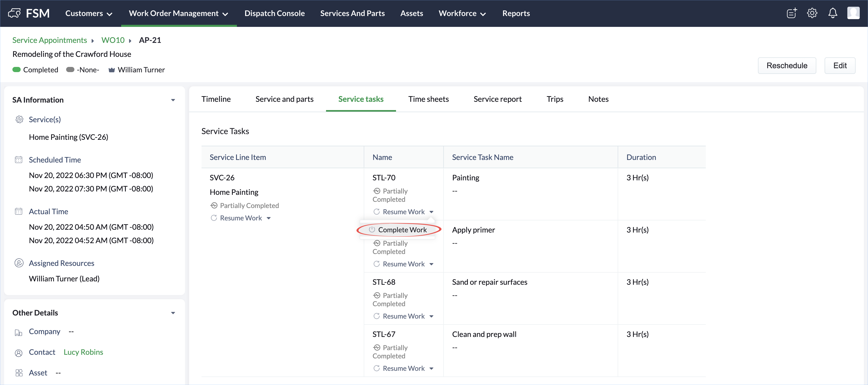Open Resume Work dropdown for STL-68

pyautogui.click(x=431, y=316)
